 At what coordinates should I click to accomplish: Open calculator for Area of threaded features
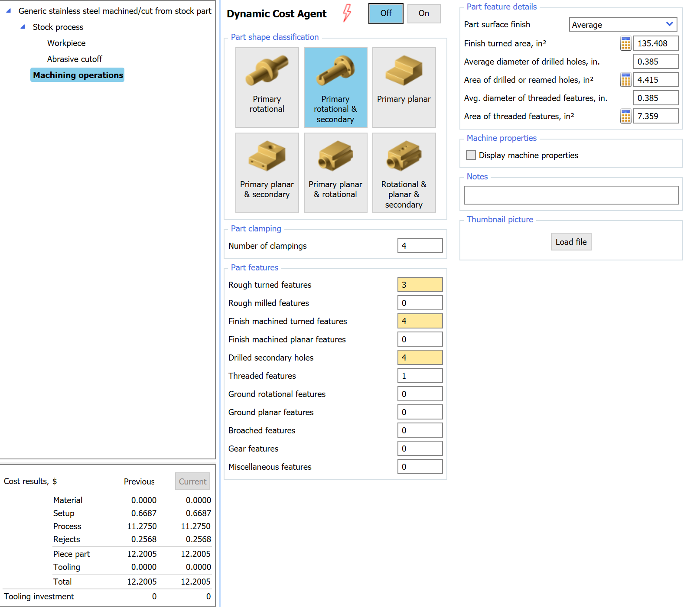pyautogui.click(x=625, y=116)
